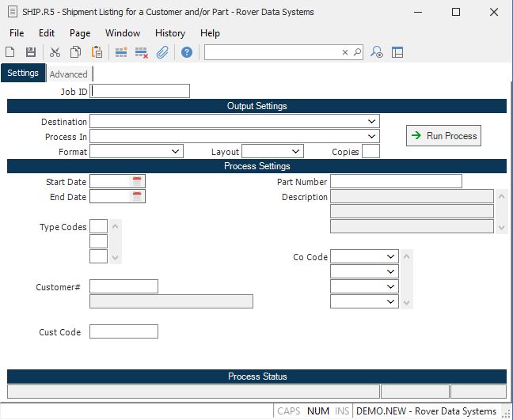Click the Part Number input field
Screen dimensions: 513x420
pyautogui.click(x=395, y=182)
